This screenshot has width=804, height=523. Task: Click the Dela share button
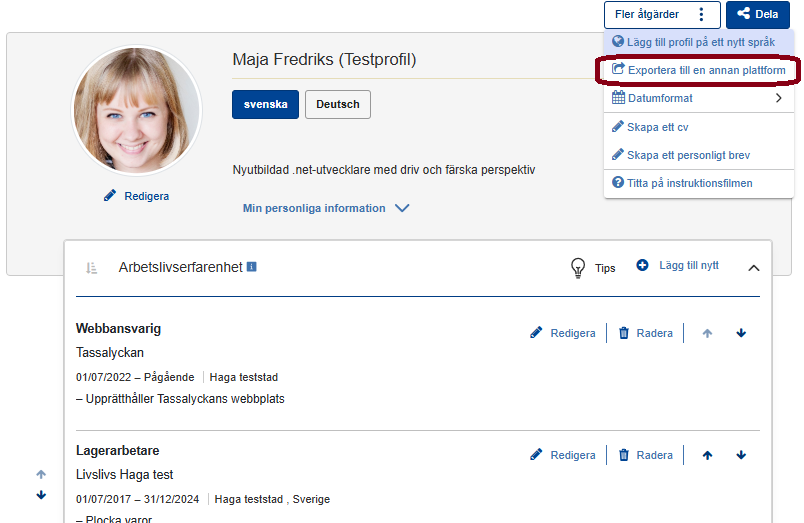[x=757, y=15]
